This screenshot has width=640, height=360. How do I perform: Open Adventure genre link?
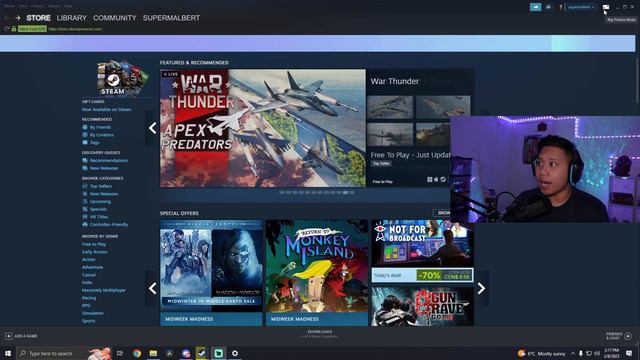(x=92, y=267)
